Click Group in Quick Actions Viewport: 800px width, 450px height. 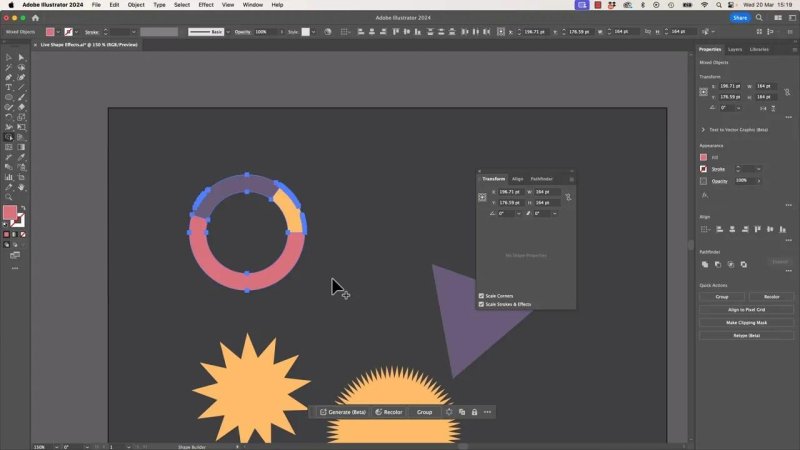pos(722,296)
